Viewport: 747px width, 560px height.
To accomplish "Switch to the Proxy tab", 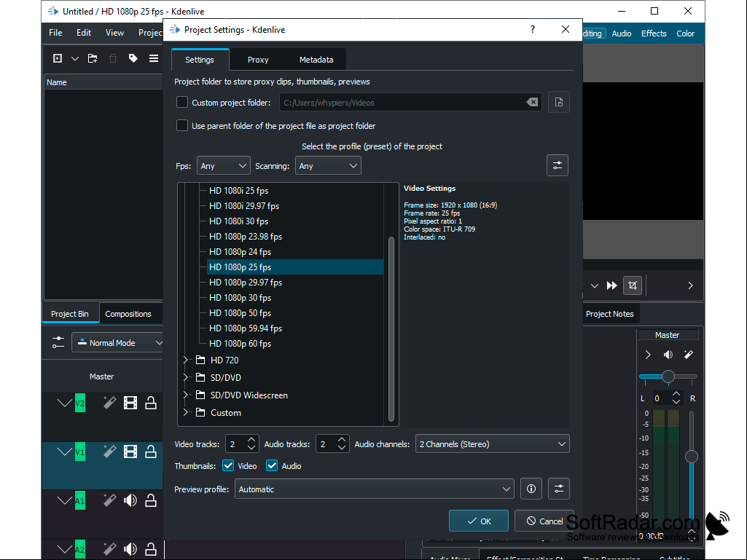I will [258, 60].
